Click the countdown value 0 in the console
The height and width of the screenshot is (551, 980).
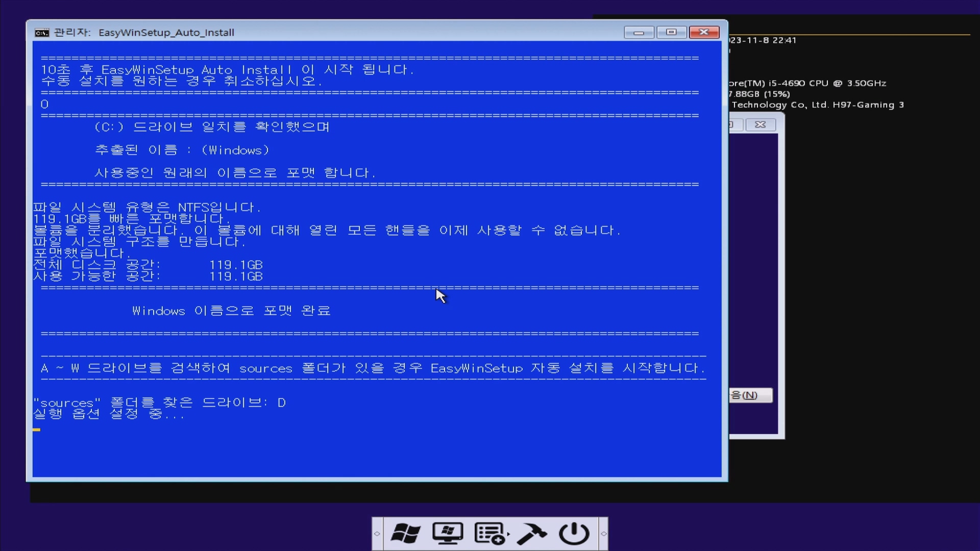point(45,104)
